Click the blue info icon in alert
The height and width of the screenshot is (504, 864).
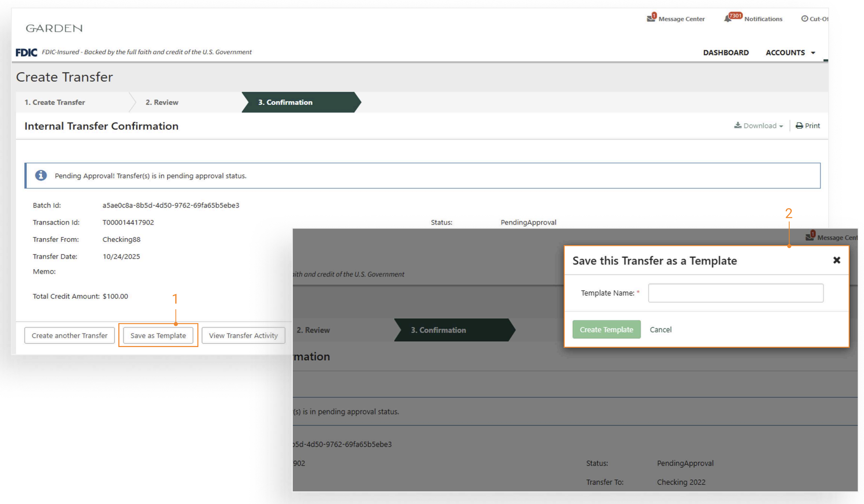[41, 175]
